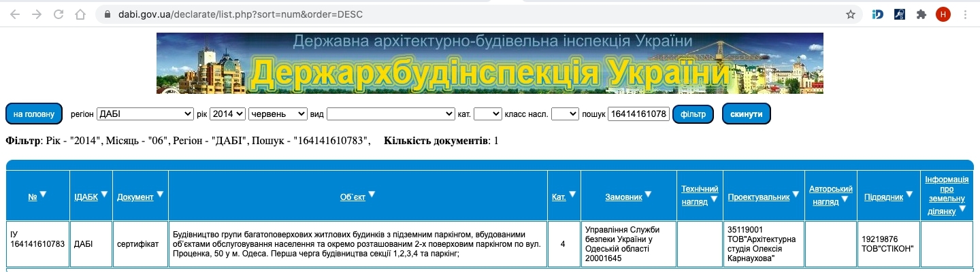Screen dimensions: 980x272
Task: Select the object description Будівництво групи cell
Action: 358,244
